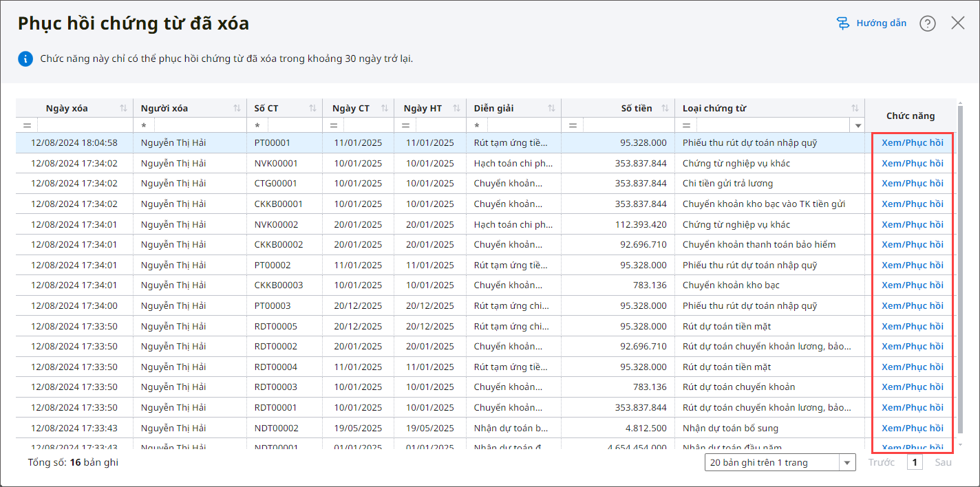Open filter operator for Ngày xóa column
This screenshot has height=487, width=980.
(28, 125)
